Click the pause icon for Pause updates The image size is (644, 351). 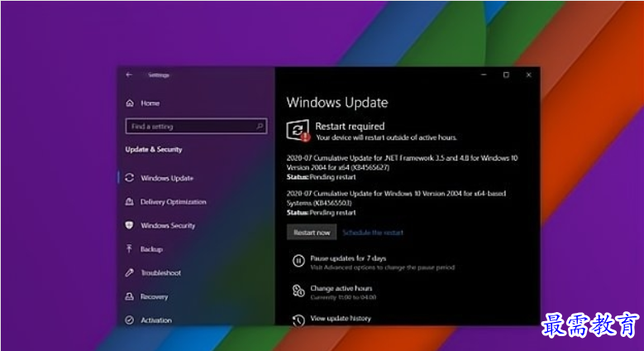(x=298, y=261)
